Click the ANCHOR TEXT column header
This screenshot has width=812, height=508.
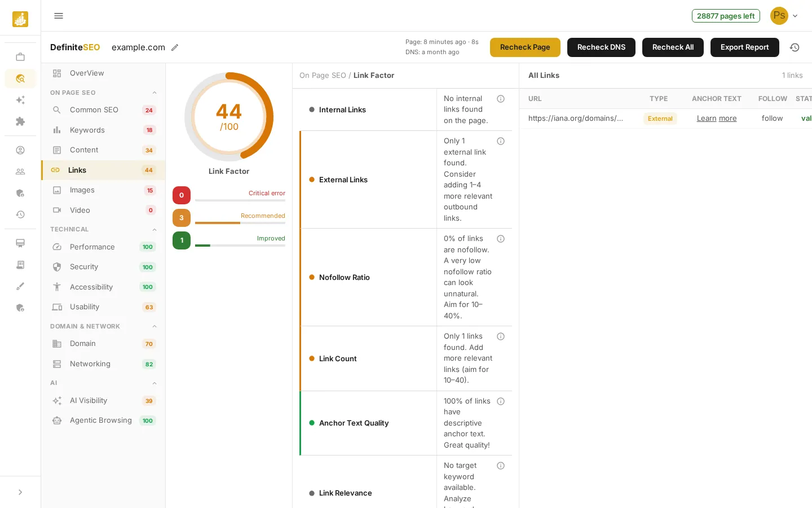pos(717,99)
